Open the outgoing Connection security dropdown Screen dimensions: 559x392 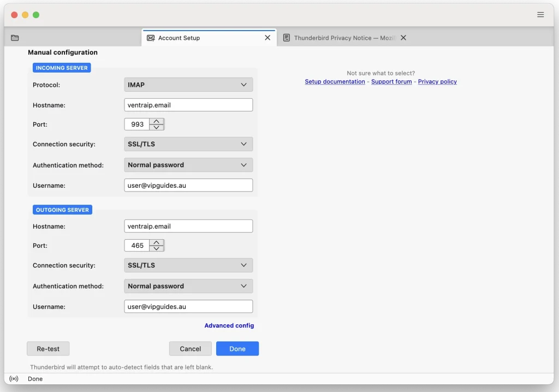[x=188, y=265]
